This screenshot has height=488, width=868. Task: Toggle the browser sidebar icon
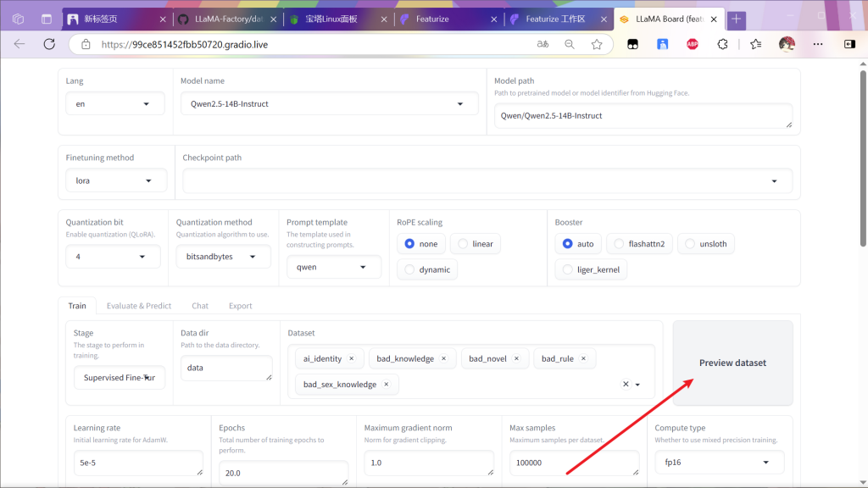[849, 44]
